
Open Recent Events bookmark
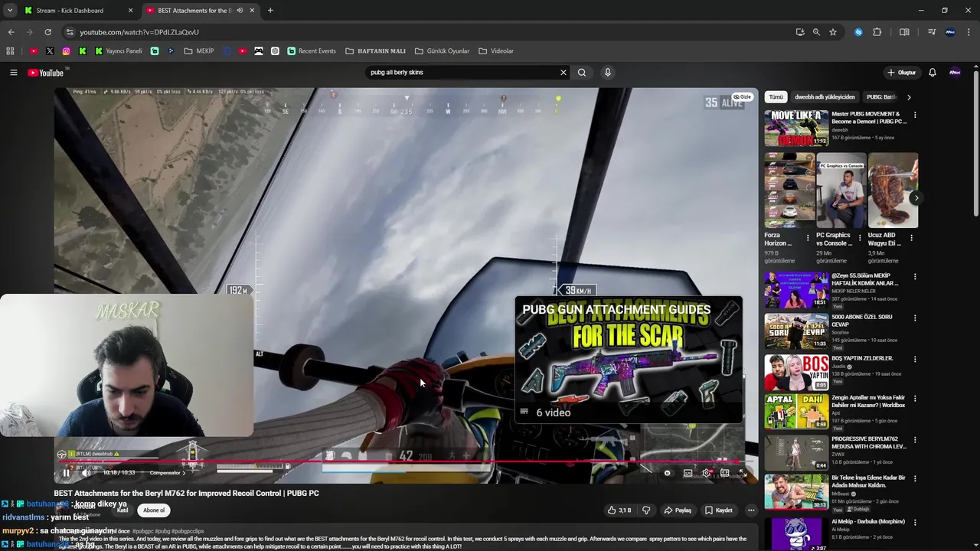click(x=312, y=51)
